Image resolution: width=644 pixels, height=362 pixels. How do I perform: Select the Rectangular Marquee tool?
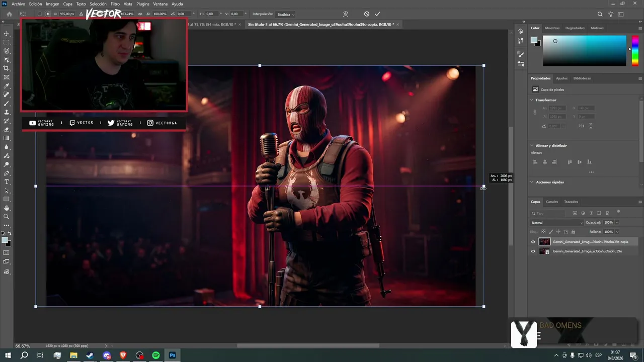point(7,42)
